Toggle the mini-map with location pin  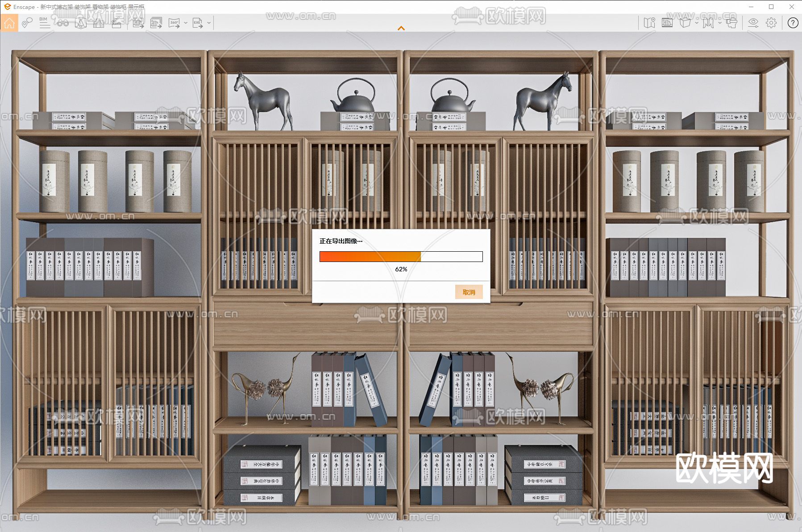[x=649, y=23]
